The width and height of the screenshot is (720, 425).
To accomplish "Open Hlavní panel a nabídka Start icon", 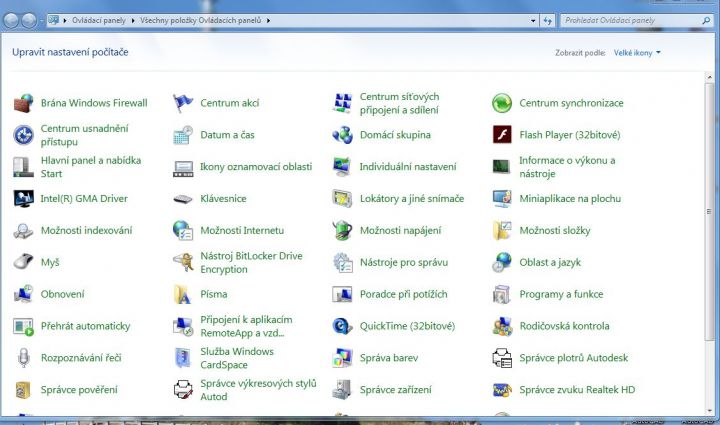I will [23, 167].
